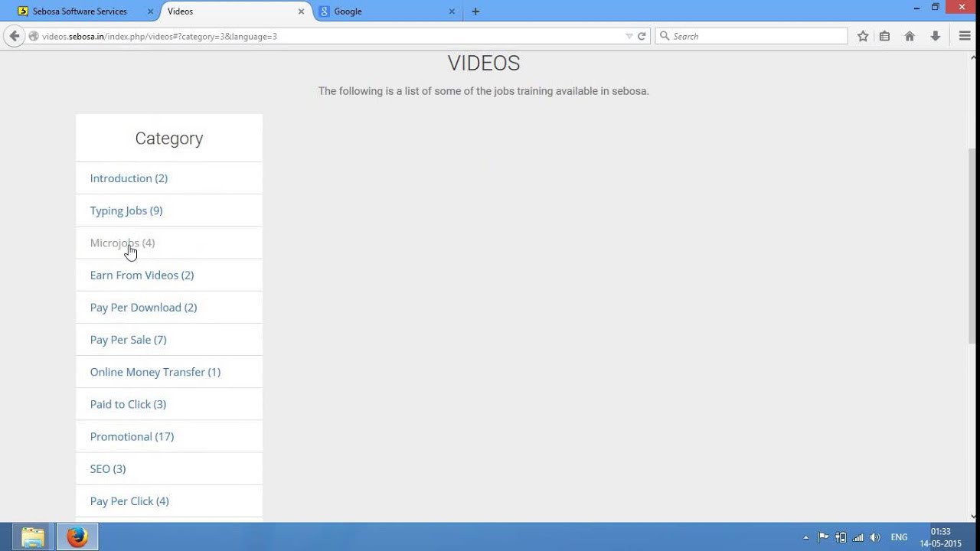Reload the page with the refresh icon

[x=642, y=36]
